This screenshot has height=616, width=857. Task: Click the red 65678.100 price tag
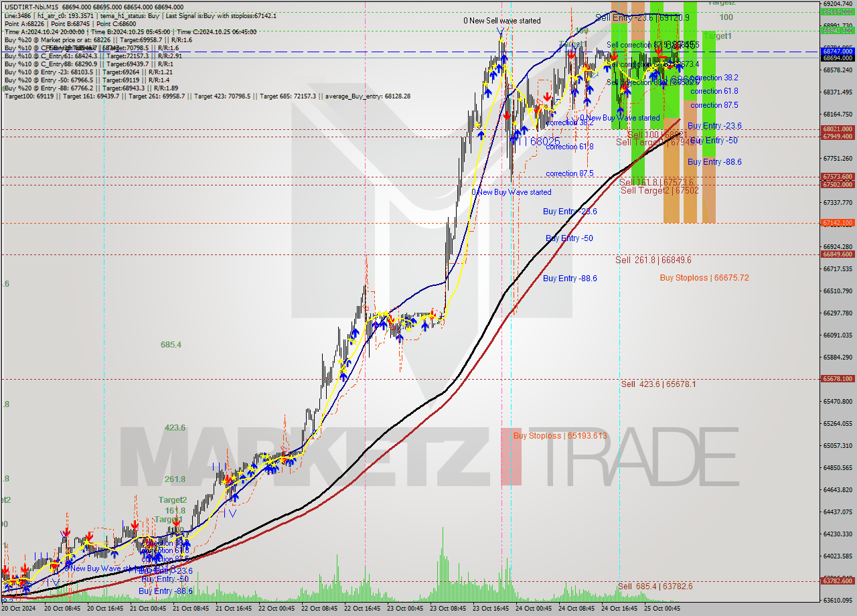coord(838,379)
